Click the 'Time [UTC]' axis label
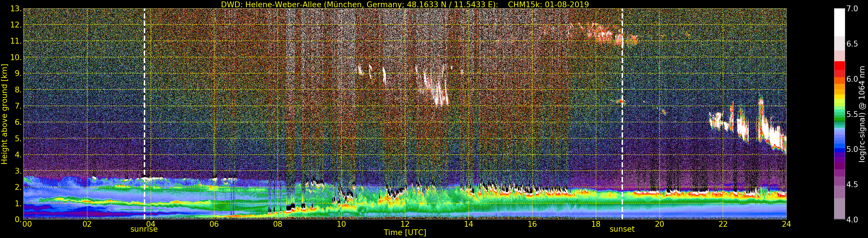Viewport: 868px width, 238px height. click(x=405, y=233)
